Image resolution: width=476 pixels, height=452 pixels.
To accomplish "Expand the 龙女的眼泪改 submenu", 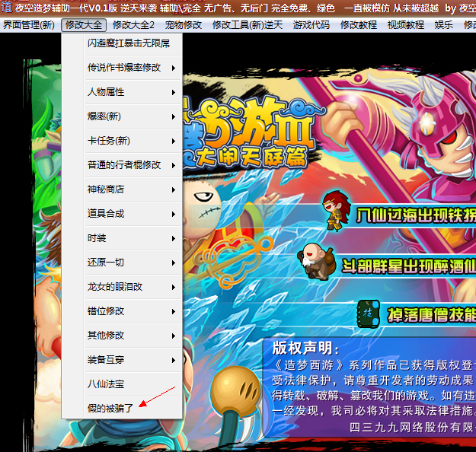I will tap(133, 287).
